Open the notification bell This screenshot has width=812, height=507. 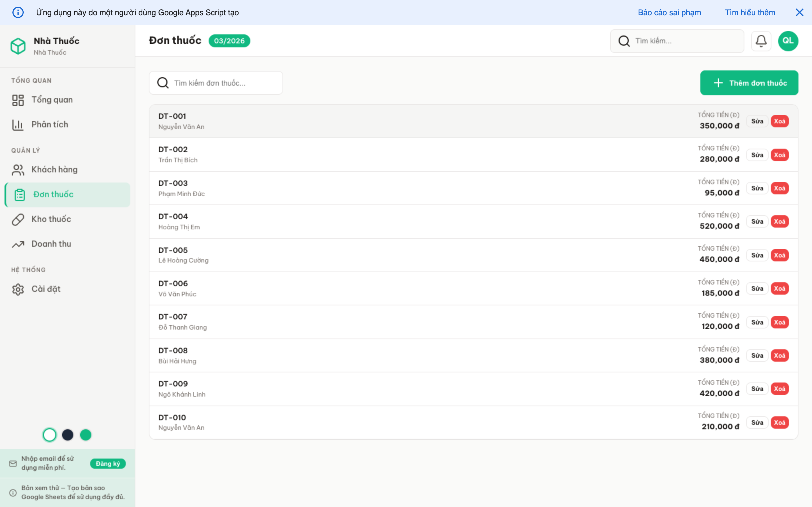tap(761, 41)
